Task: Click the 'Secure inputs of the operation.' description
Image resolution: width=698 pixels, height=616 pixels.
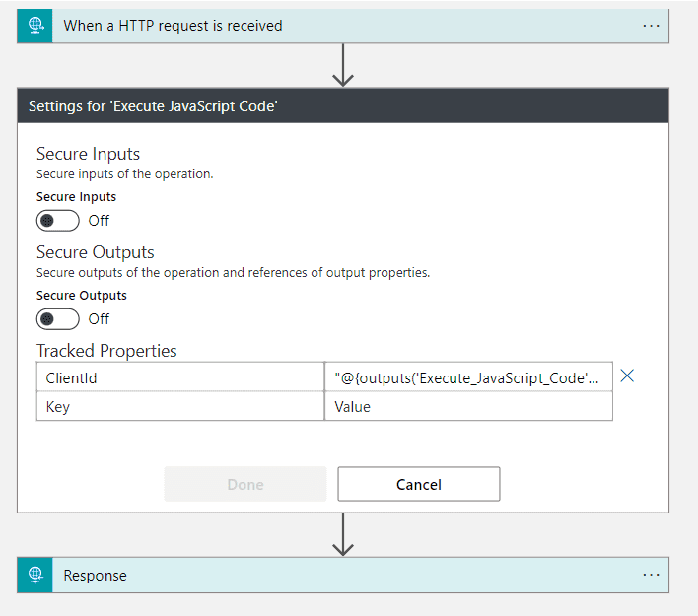Action: coord(124,174)
